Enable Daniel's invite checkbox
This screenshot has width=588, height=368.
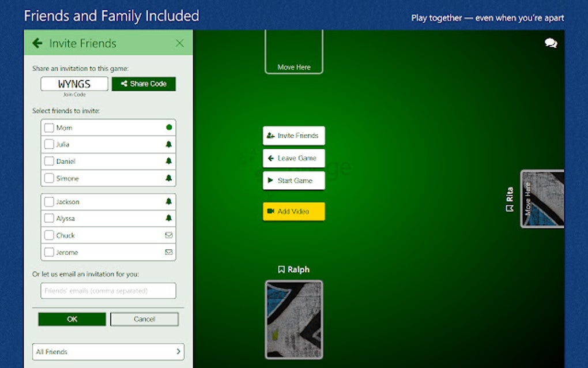pyautogui.click(x=49, y=161)
